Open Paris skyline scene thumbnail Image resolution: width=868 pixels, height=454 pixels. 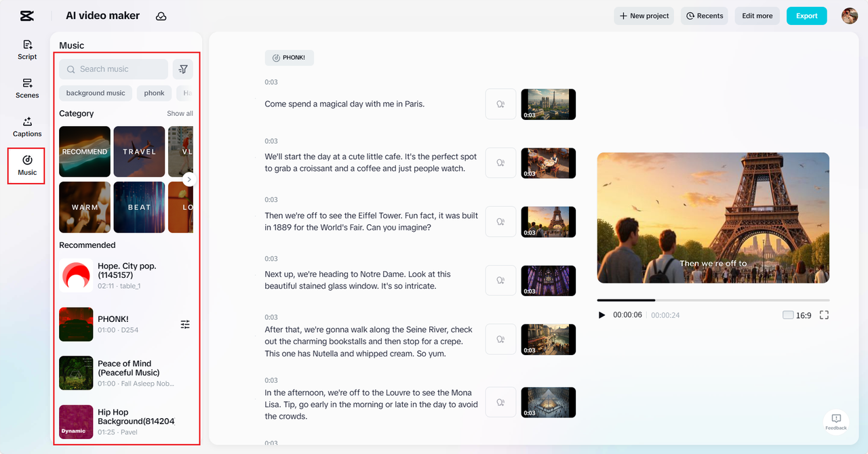(x=548, y=104)
